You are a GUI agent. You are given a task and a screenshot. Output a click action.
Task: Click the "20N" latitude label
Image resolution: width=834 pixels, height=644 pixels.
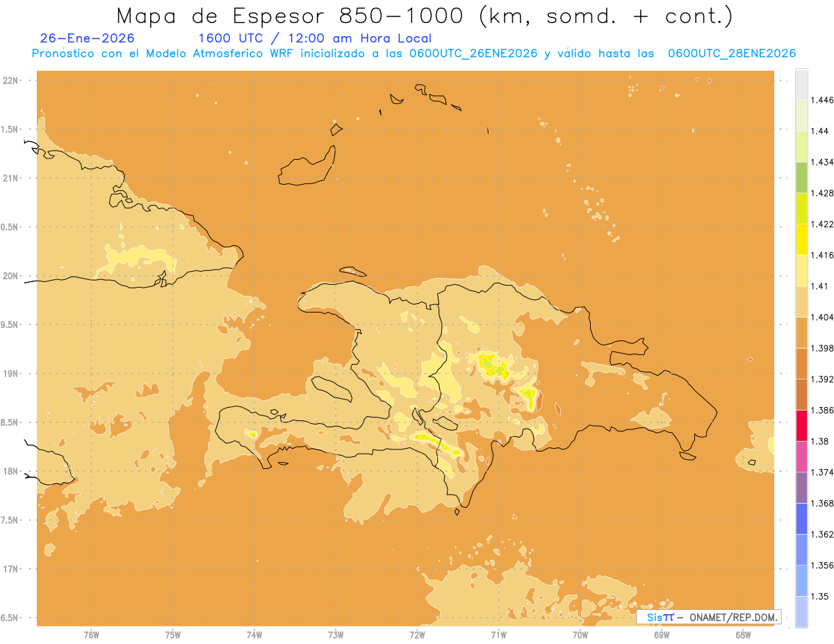point(12,276)
